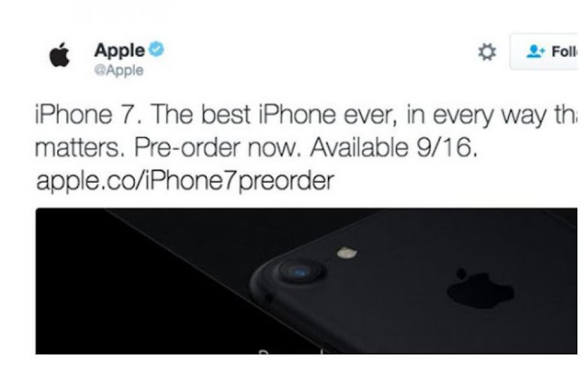Click the "Pre-order now." tweet text
The width and height of the screenshot is (588, 388).
point(218,147)
